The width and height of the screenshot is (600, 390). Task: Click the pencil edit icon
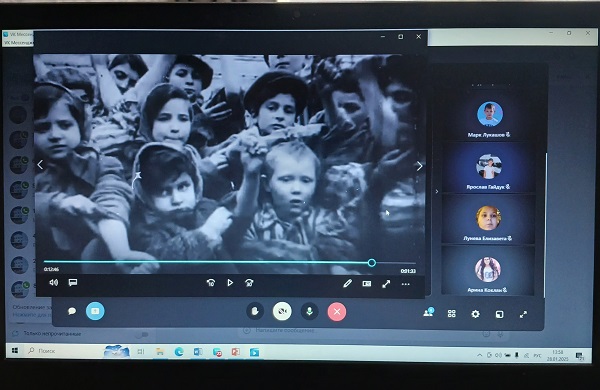point(347,283)
